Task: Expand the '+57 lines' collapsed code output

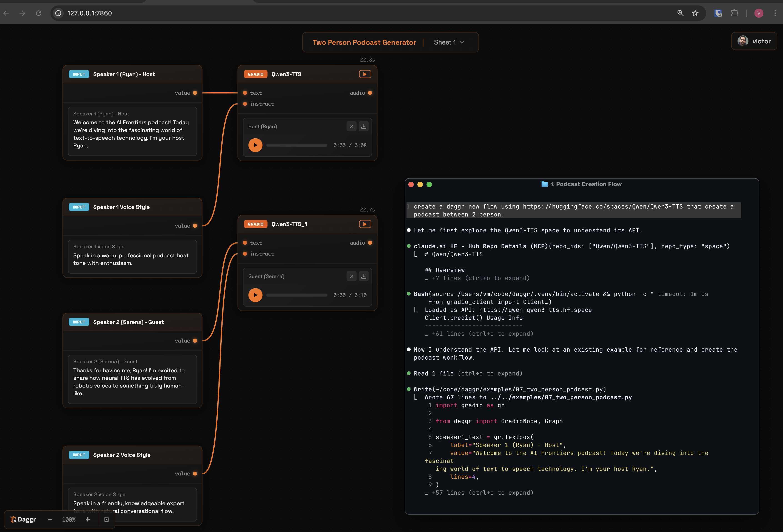Action: click(x=479, y=493)
